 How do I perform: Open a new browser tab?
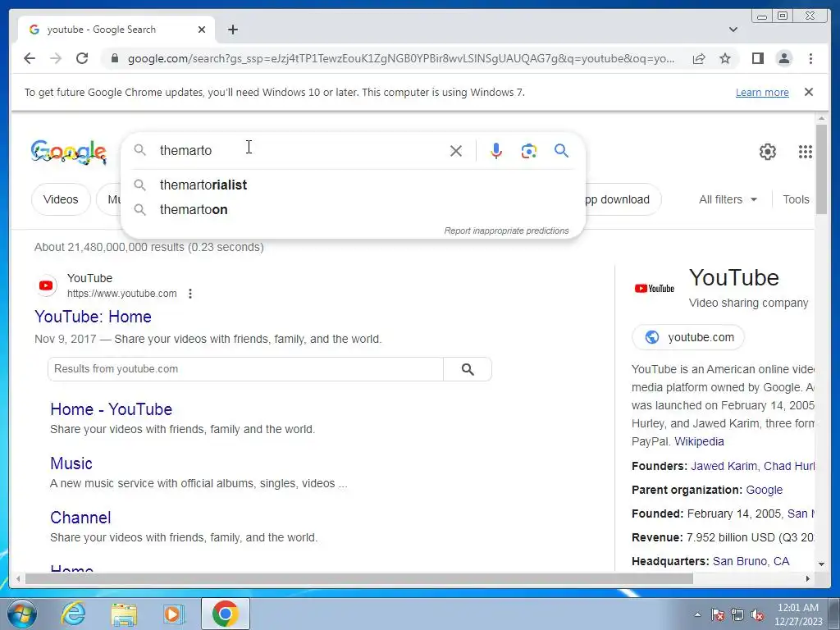[x=232, y=30]
